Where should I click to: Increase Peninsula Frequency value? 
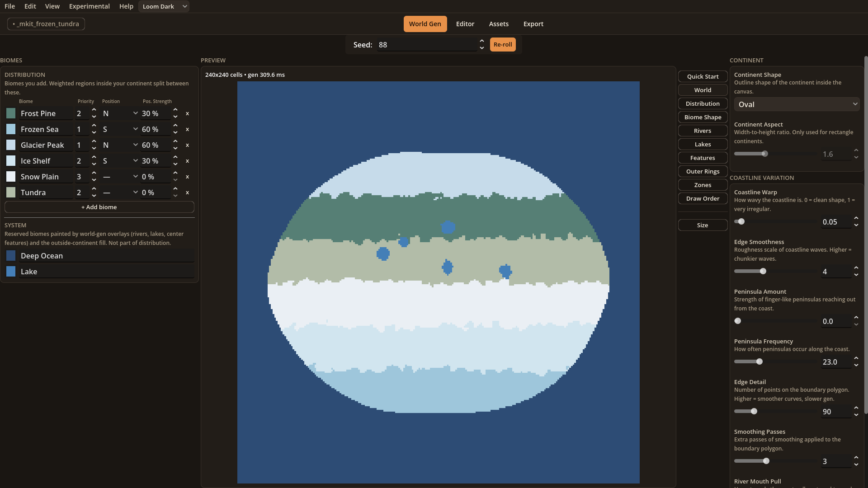coord(856,358)
